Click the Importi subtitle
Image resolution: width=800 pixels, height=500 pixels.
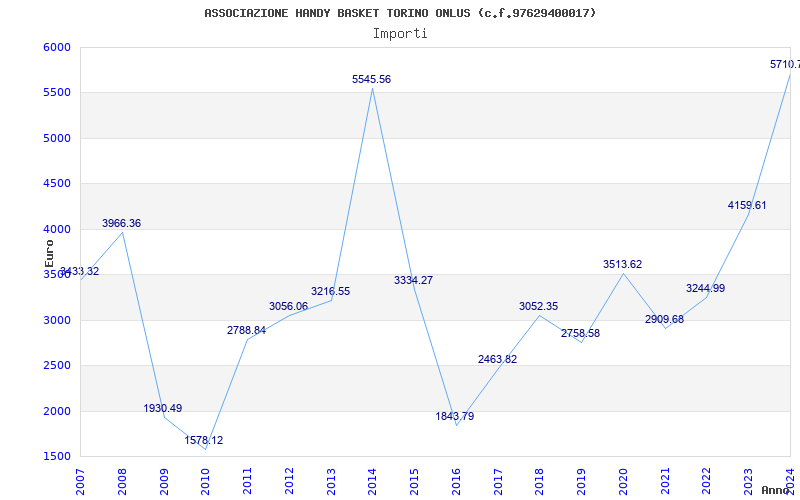(400, 34)
